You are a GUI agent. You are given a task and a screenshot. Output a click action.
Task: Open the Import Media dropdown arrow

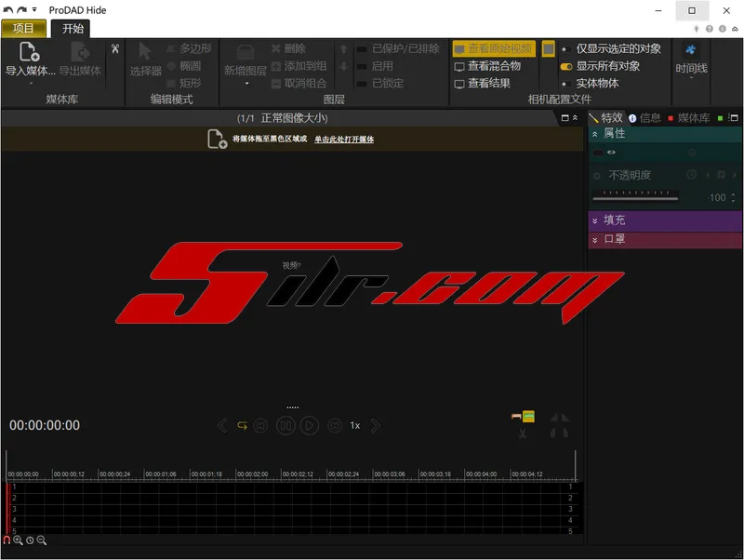31,83
